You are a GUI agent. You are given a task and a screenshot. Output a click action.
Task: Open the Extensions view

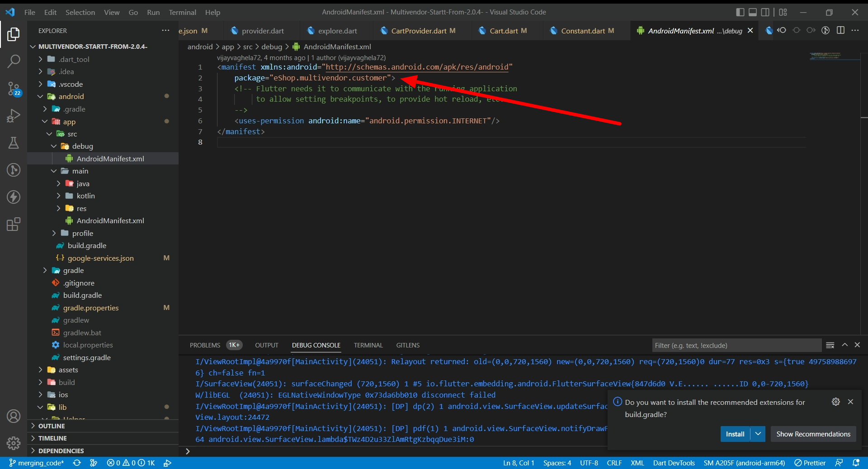pos(14,224)
